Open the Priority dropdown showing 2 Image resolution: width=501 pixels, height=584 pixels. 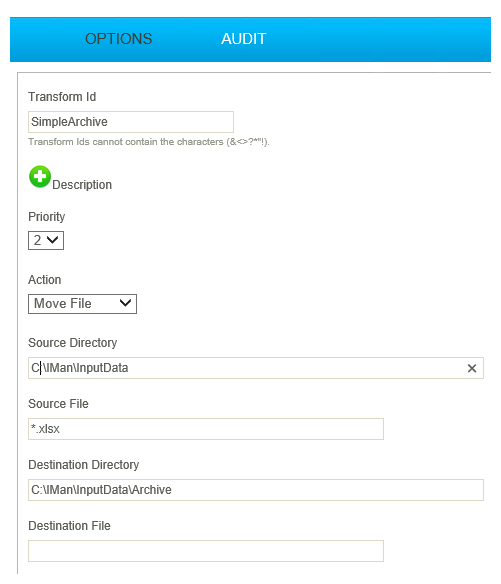[46, 241]
